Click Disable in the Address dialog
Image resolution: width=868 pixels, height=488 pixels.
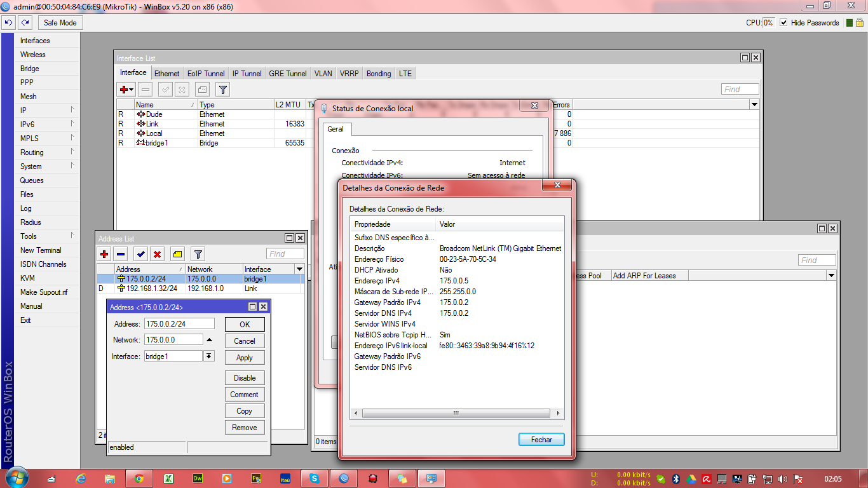[x=245, y=378]
